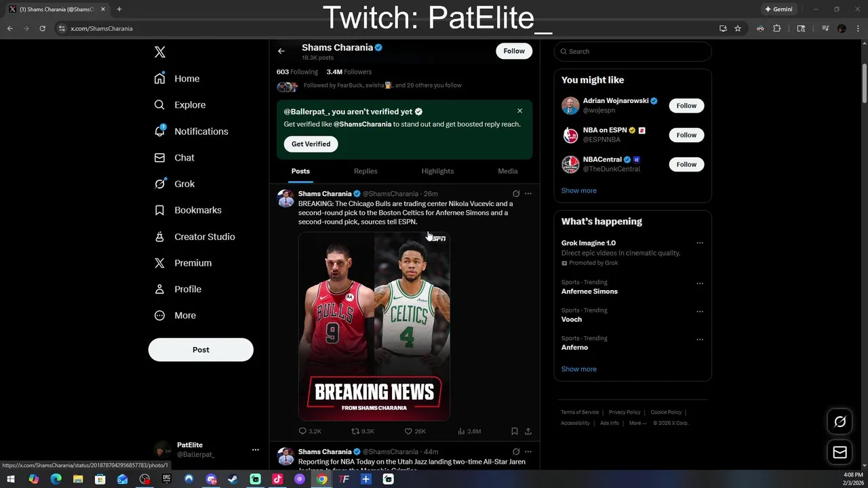Image resolution: width=868 pixels, height=488 pixels.
Task: Open Home from the sidebar
Action: (177, 79)
